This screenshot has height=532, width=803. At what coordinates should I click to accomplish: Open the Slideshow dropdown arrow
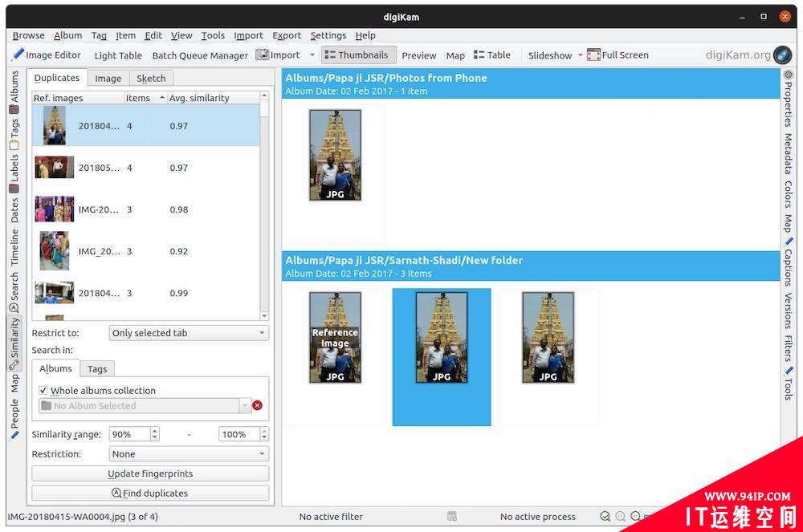pos(581,55)
